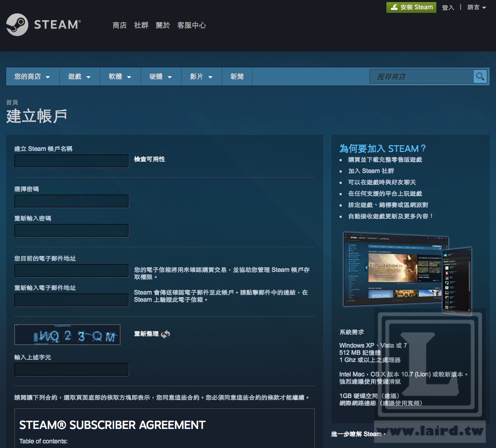Screen dimensions: 496x448
Task: Click the captcha image
Action: point(67,335)
